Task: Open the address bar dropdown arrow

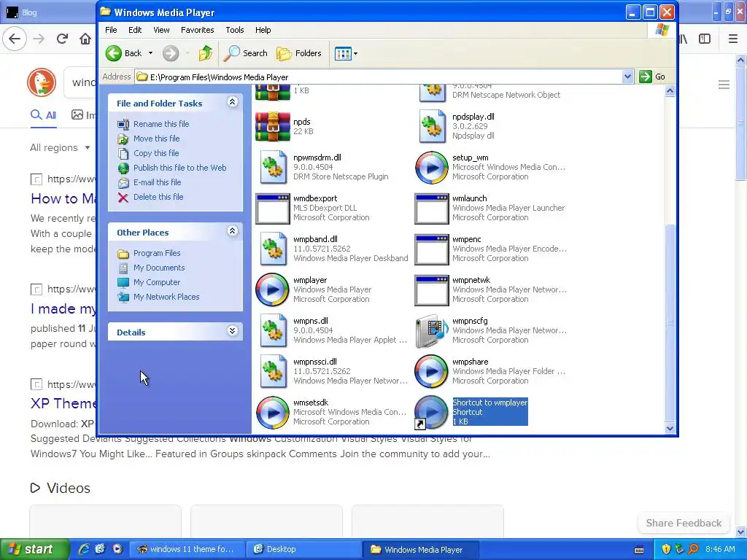Action: click(627, 77)
